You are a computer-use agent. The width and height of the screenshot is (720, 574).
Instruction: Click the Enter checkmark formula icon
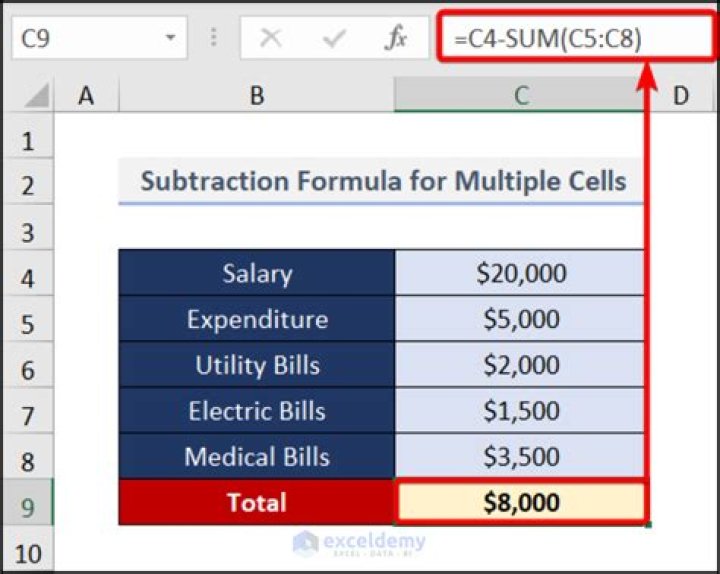[334, 38]
